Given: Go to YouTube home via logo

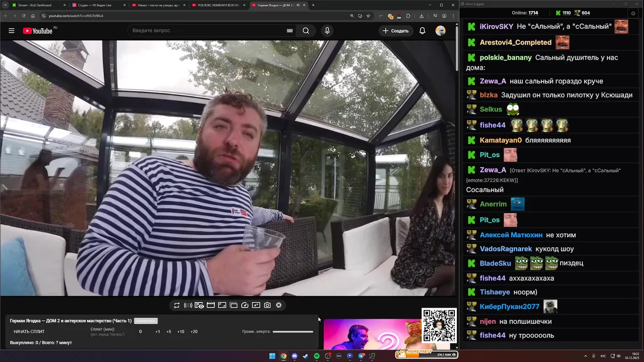Looking at the screenshot, I should coord(38,31).
